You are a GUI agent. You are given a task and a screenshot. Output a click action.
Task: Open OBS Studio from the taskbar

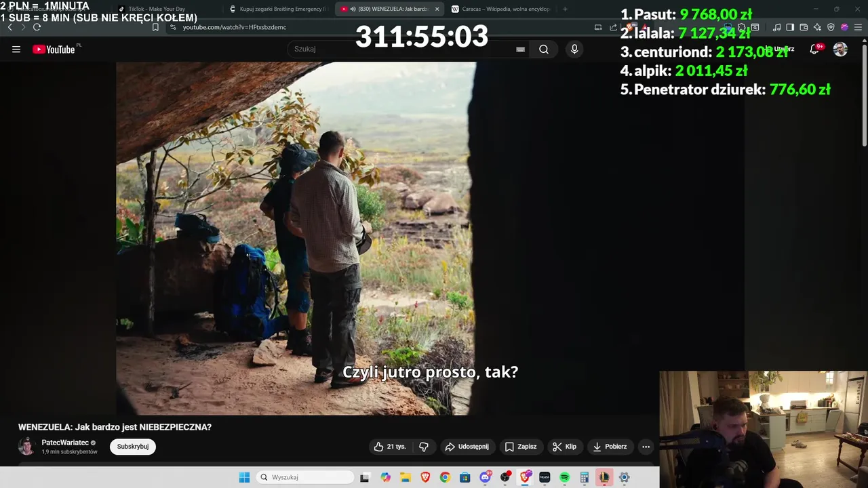point(505,477)
